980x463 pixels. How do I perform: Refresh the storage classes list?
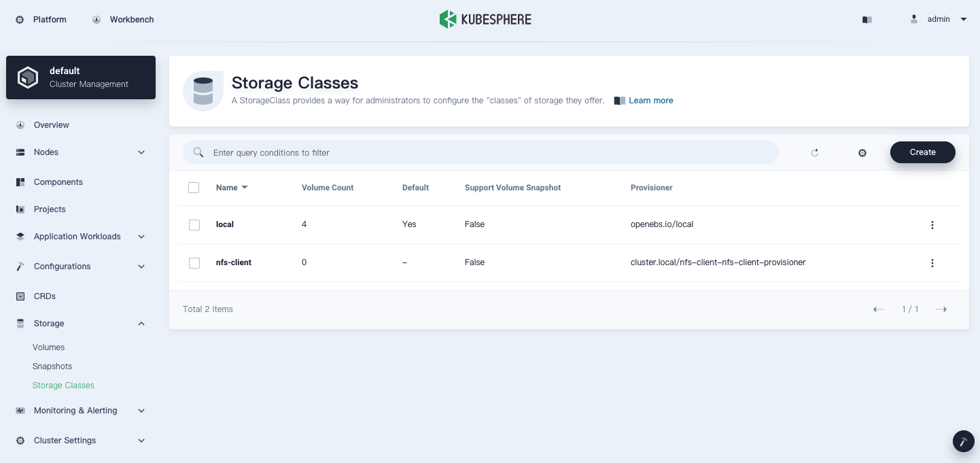click(815, 152)
